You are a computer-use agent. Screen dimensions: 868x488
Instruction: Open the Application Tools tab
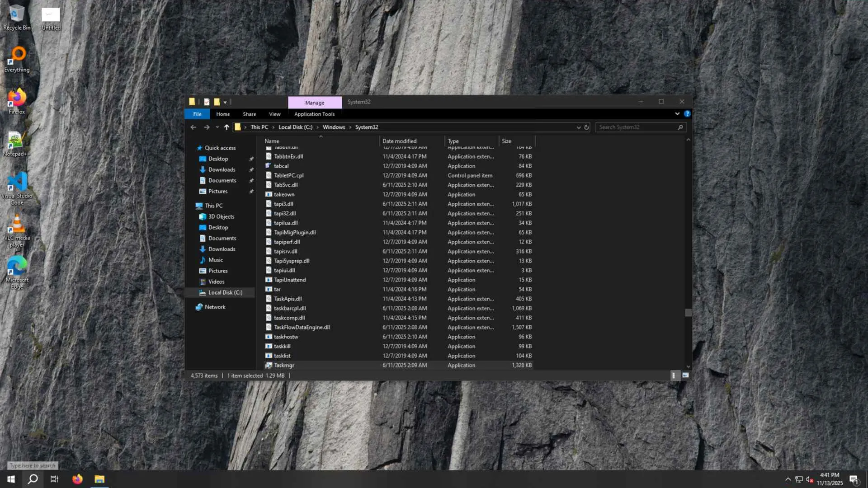(x=314, y=114)
